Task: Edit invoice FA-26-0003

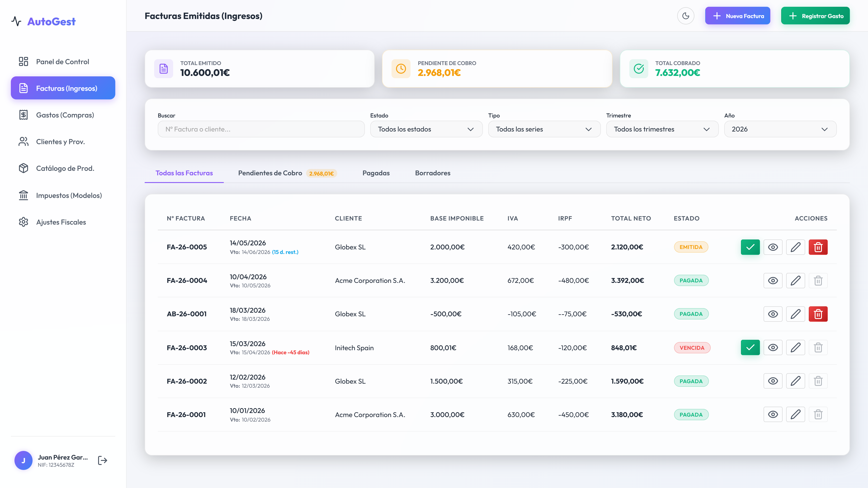Action: coord(795,347)
